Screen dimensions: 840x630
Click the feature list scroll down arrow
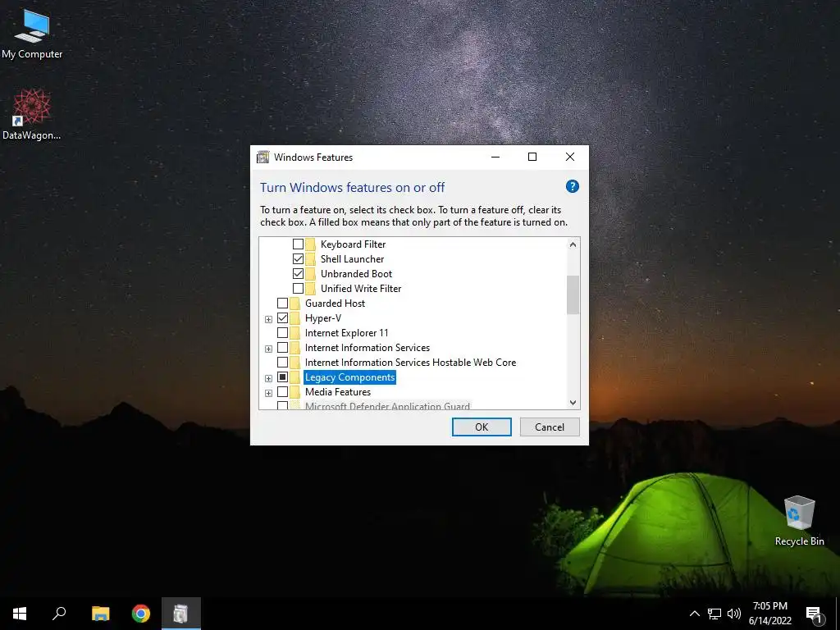point(573,402)
